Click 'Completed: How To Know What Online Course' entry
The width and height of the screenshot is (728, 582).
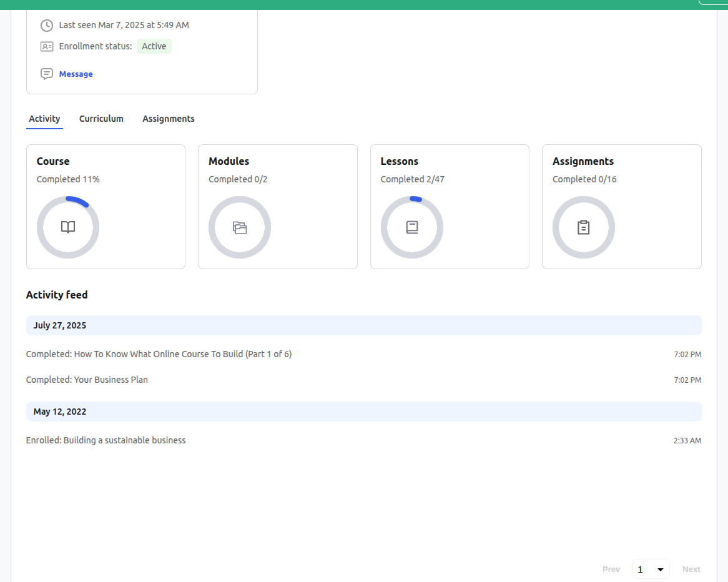[159, 354]
